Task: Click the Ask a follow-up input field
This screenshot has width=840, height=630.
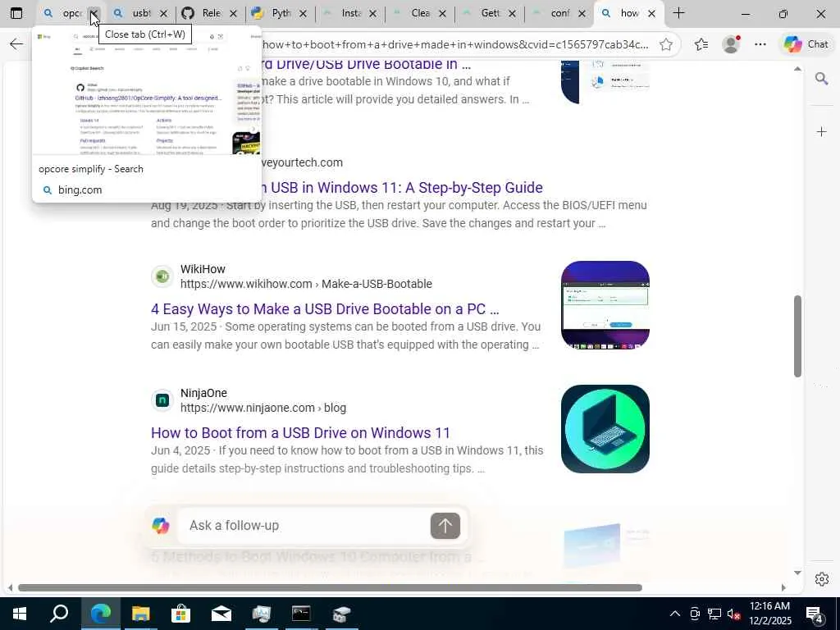Action: pos(305,526)
